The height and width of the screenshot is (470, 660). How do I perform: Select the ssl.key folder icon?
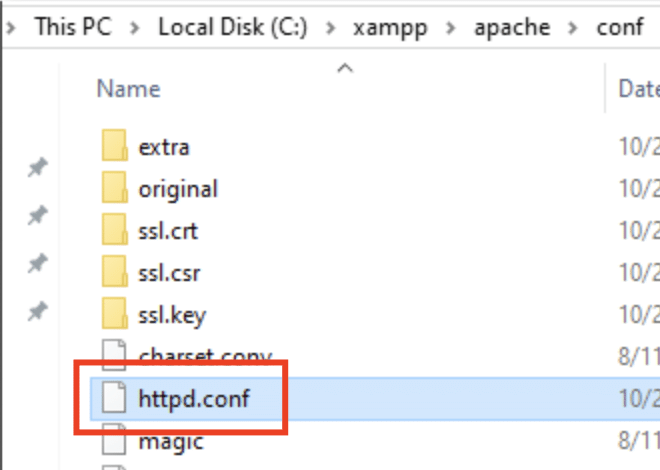click(x=114, y=313)
